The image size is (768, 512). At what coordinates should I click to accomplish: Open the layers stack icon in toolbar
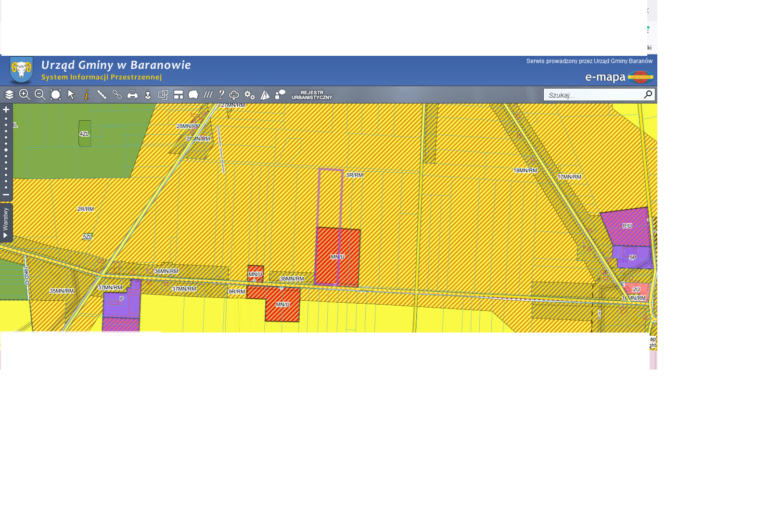[9, 95]
